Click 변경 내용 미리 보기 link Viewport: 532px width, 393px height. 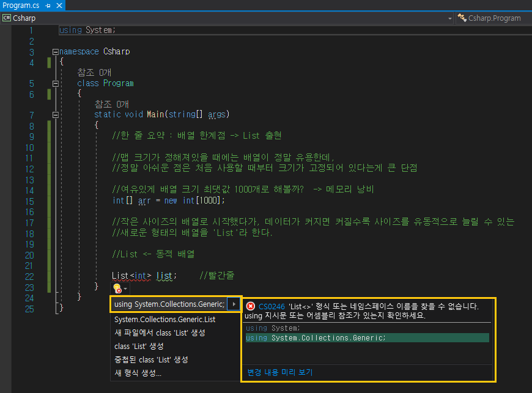pos(280,372)
